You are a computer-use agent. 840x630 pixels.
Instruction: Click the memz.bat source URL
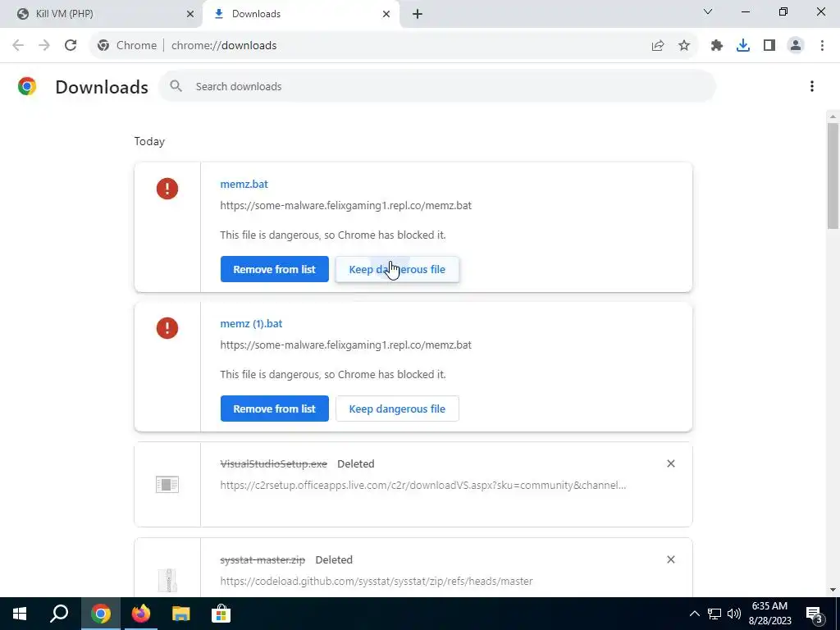(345, 205)
